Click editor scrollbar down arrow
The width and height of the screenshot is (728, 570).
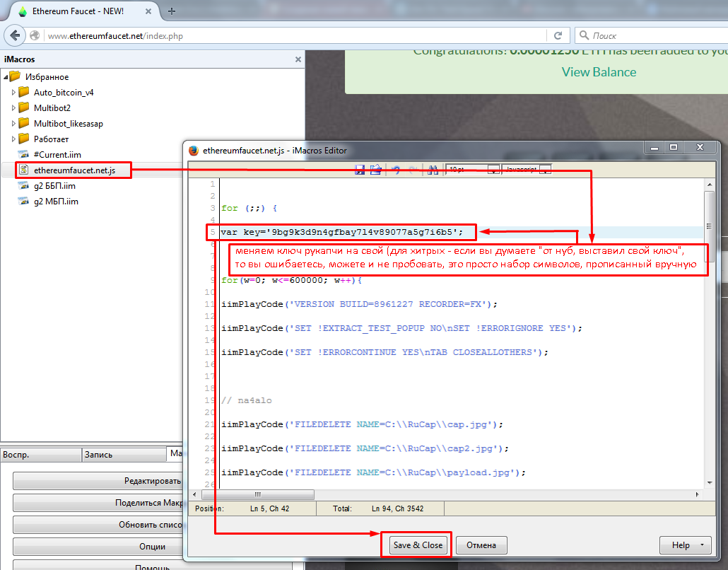point(710,483)
